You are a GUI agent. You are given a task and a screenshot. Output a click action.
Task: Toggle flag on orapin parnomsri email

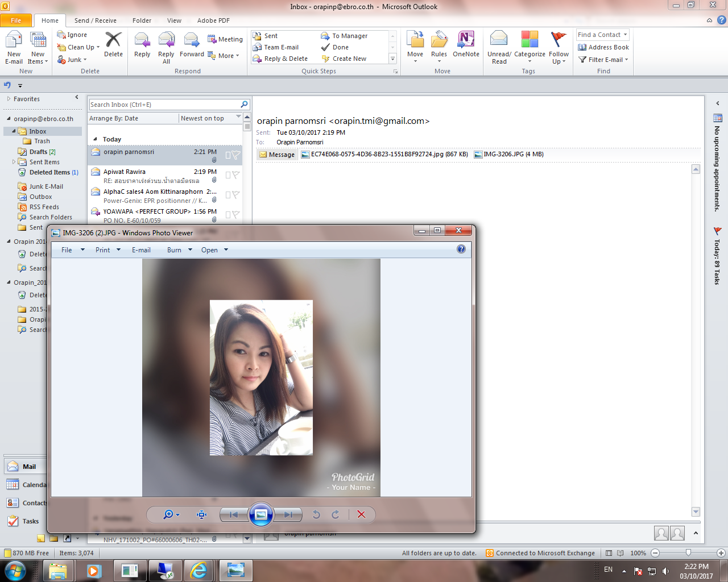(236, 155)
